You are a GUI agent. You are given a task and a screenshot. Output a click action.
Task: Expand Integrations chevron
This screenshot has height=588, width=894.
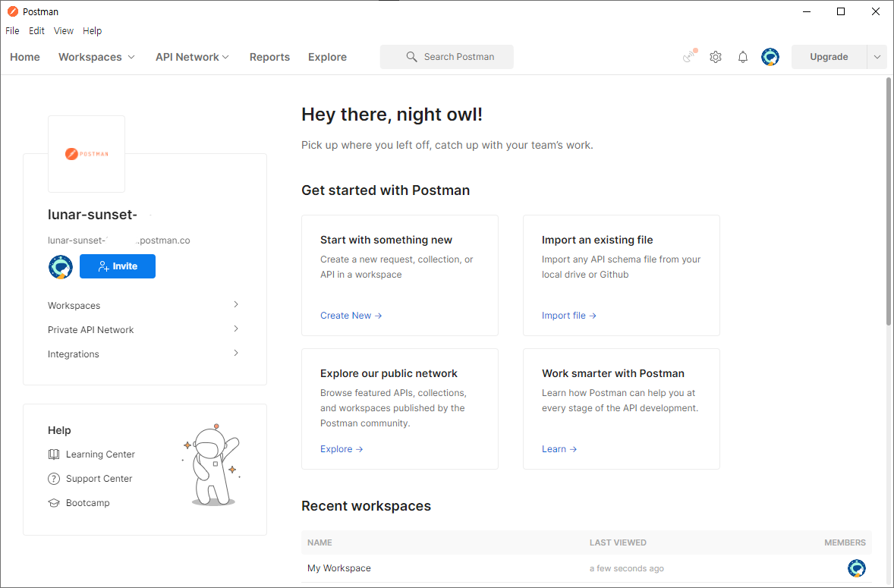236,354
